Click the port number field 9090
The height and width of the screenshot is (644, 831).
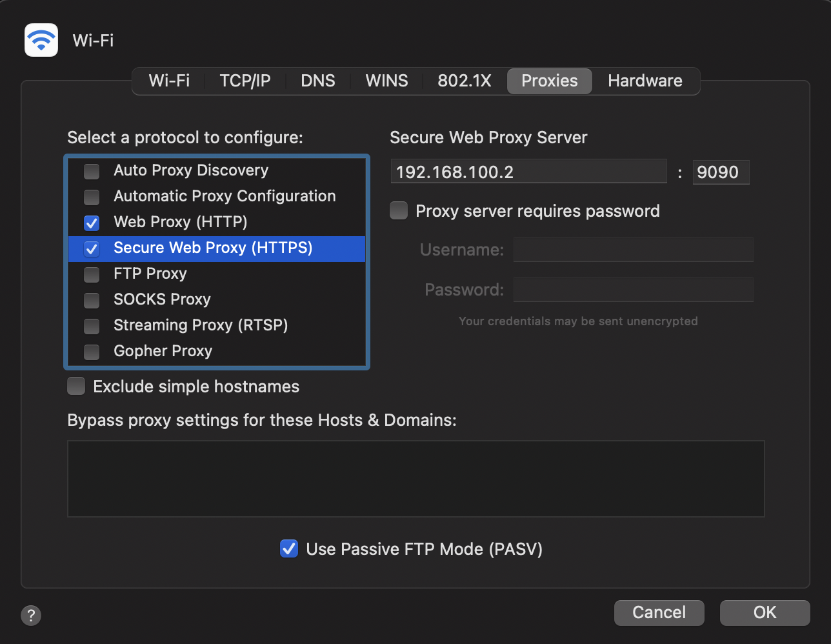coord(721,172)
